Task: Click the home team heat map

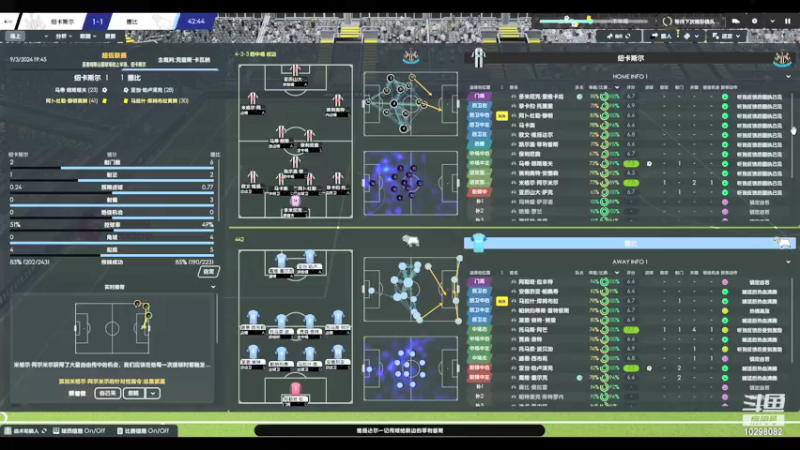Action: click(411, 183)
